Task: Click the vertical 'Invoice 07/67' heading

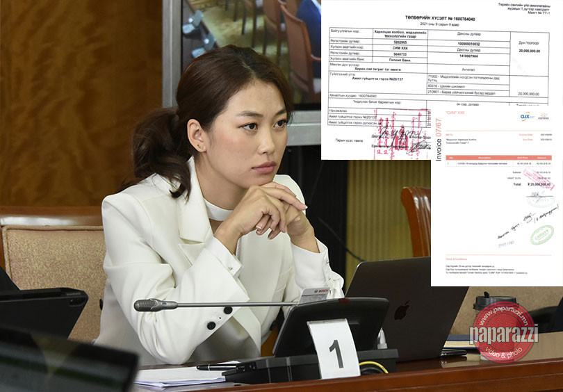Action: pos(439,139)
